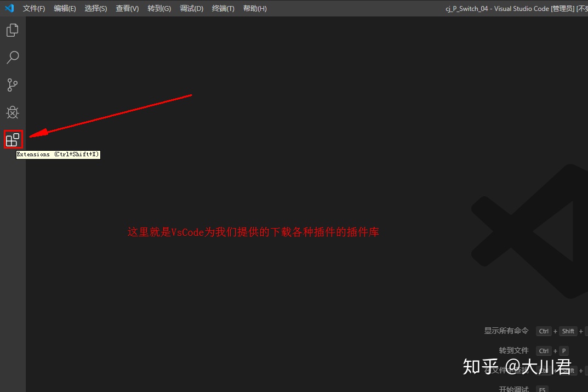The width and height of the screenshot is (588, 392).
Task: Open the 查看(V) menu
Action: point(127,8)
